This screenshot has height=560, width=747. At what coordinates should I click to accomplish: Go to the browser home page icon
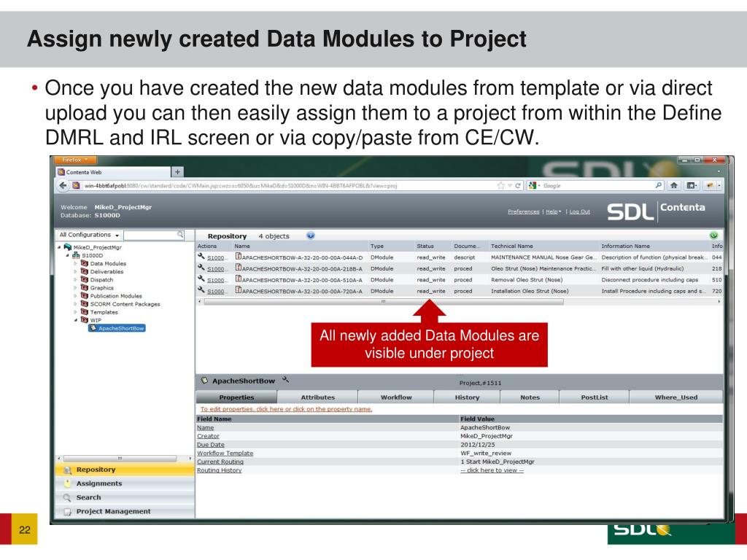click(x=673, y=186)
